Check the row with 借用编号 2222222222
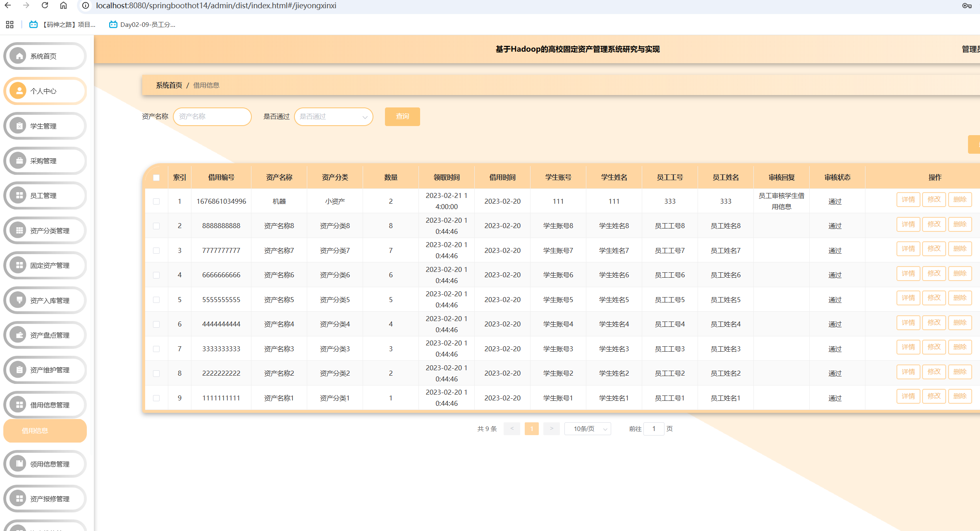980x531 pixels. click(x=156, y=373)
